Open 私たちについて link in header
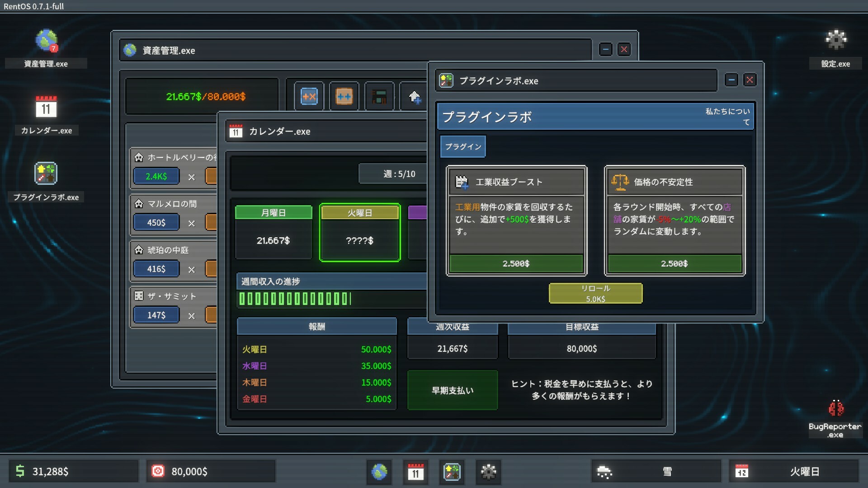 tap(728, 116)
